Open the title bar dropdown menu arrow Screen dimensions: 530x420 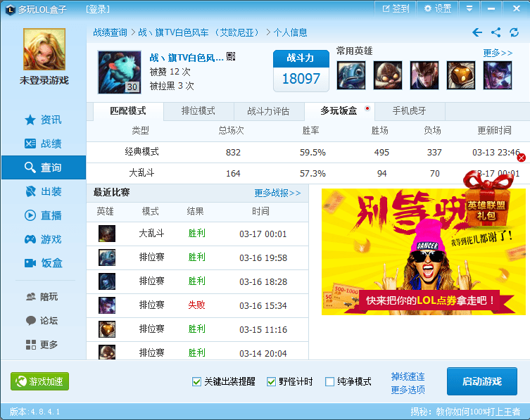(469, 8)
